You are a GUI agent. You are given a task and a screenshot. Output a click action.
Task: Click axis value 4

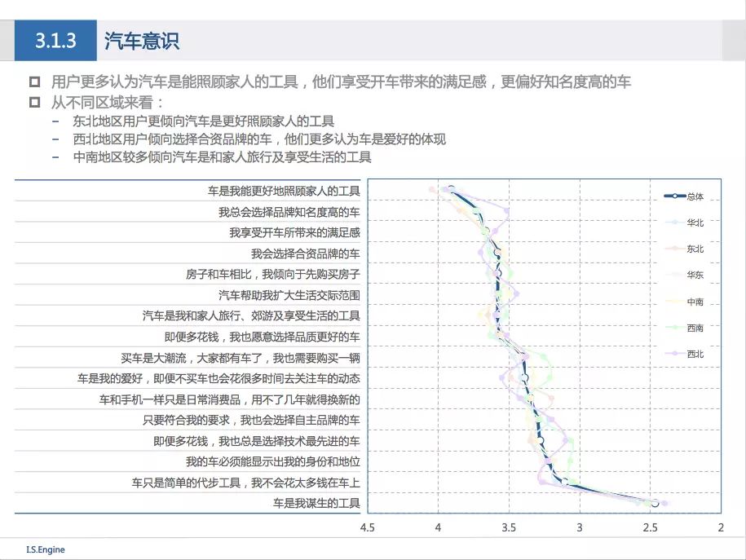tap(438, 527)
